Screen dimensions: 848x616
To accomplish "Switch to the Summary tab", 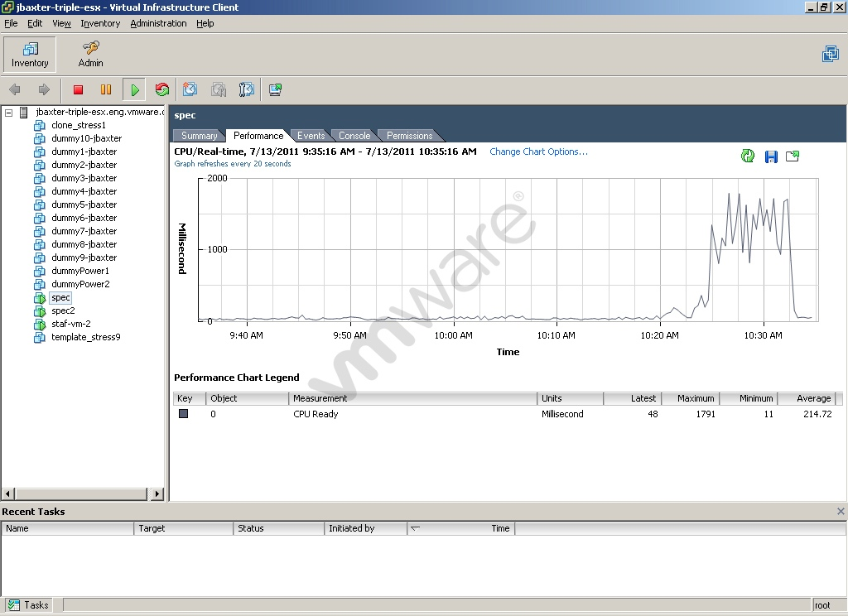I will pyautogui.click(x=199, y=136).
